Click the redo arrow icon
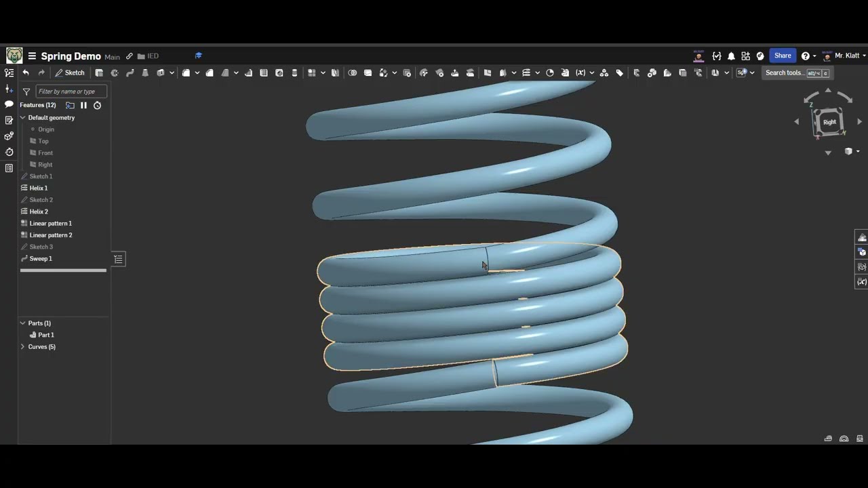Image resolution: width=868 pixels, height=488 pixels. click(x=41, y=73)
